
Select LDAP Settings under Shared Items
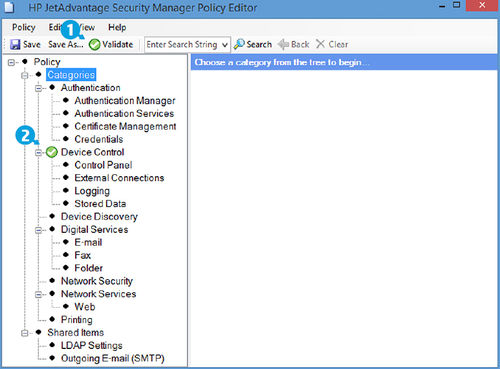(x=92, y=346)
